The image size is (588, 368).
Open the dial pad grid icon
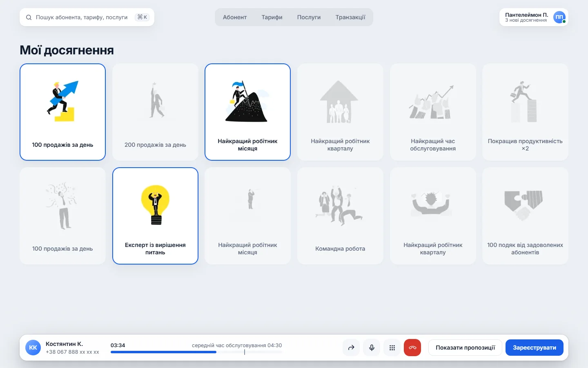pyautogui.click(x=392, y=348)
